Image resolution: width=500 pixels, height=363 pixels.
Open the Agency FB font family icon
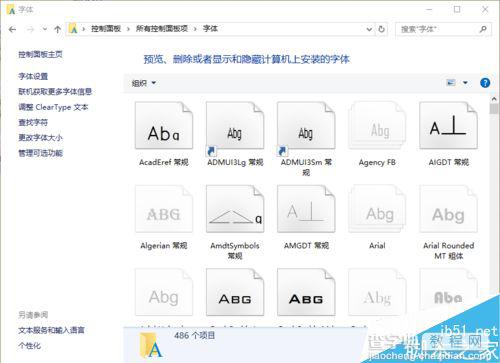tap(377, 125)
